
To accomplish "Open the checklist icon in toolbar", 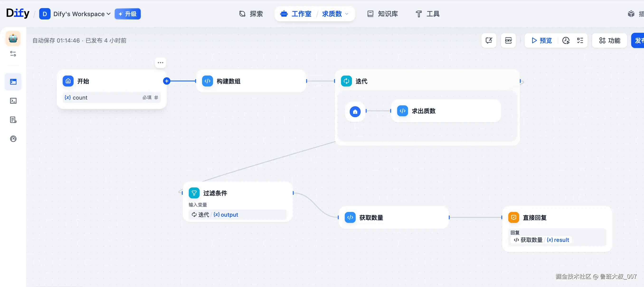I will [x=580, y=41].
